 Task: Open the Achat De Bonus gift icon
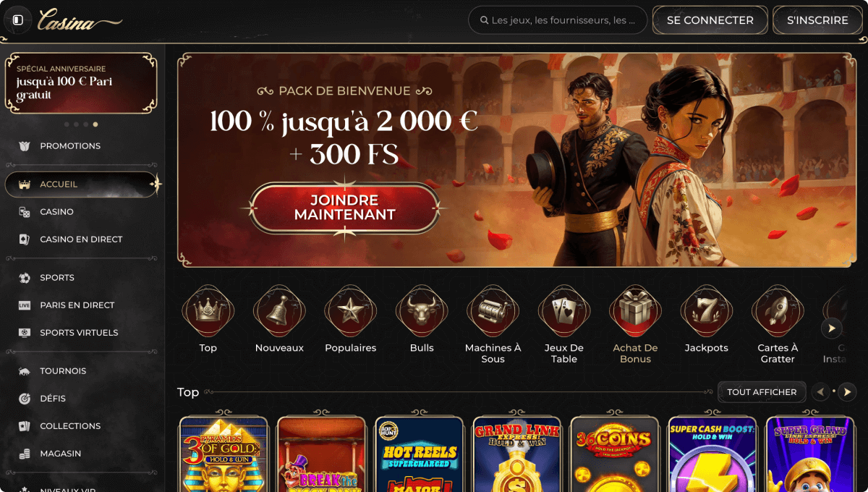[x=635, y=311]
